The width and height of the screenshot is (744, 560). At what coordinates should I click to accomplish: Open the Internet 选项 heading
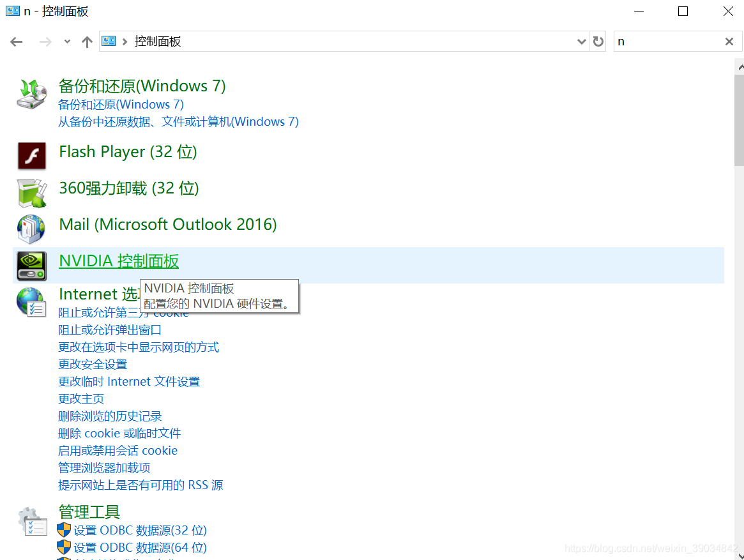(x=99, y=294)
